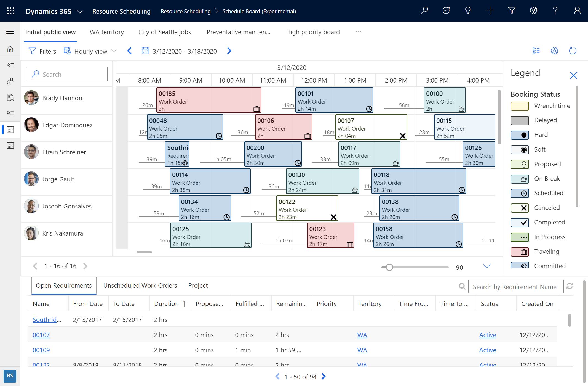
Task: Click the Open Requirements link 00109
Action: click(41, 349)
